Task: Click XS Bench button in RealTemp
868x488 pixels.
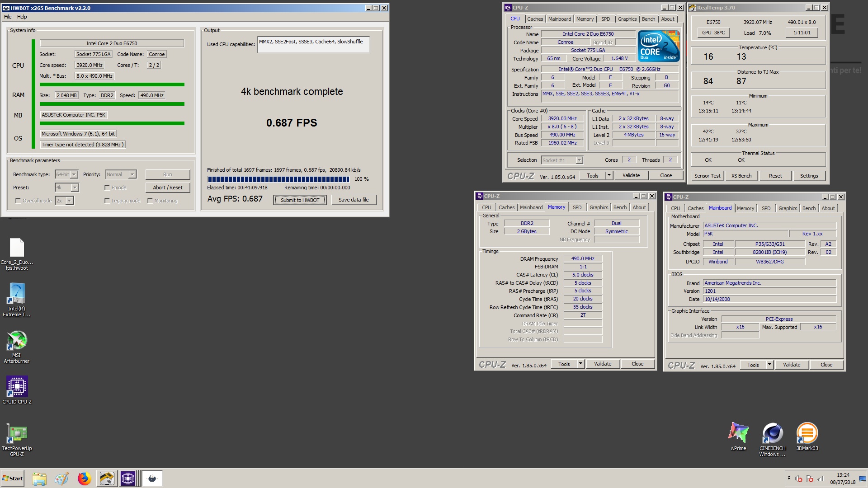Action: tap(741, 176)
